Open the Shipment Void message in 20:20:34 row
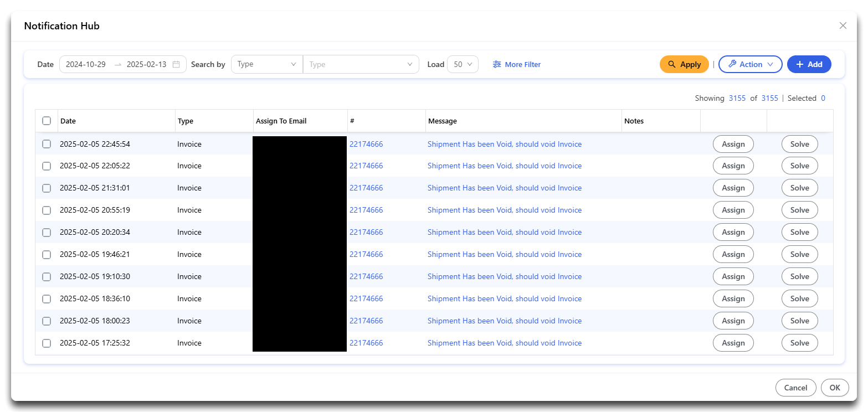868x412 pixels. (505, 232)
